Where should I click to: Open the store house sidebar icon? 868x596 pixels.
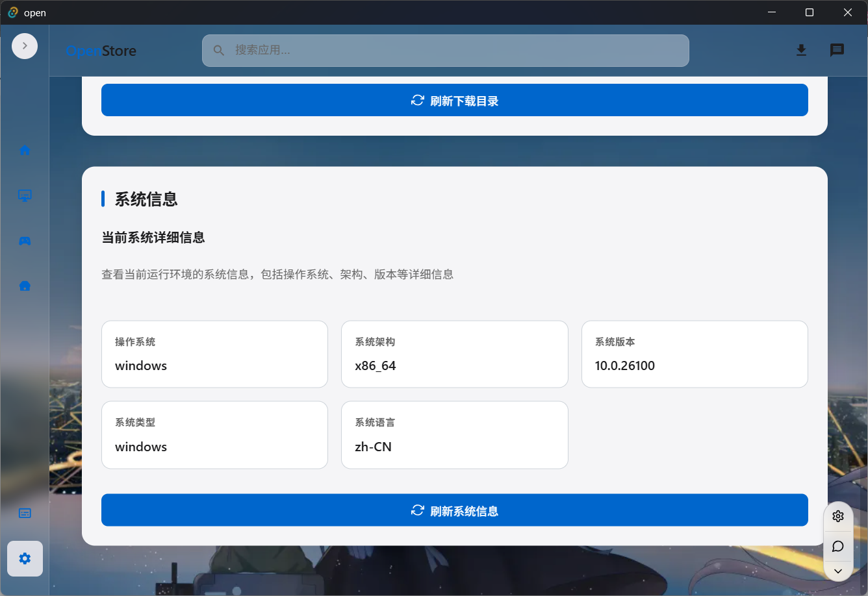pyautogui.click(x=25, y=286)
